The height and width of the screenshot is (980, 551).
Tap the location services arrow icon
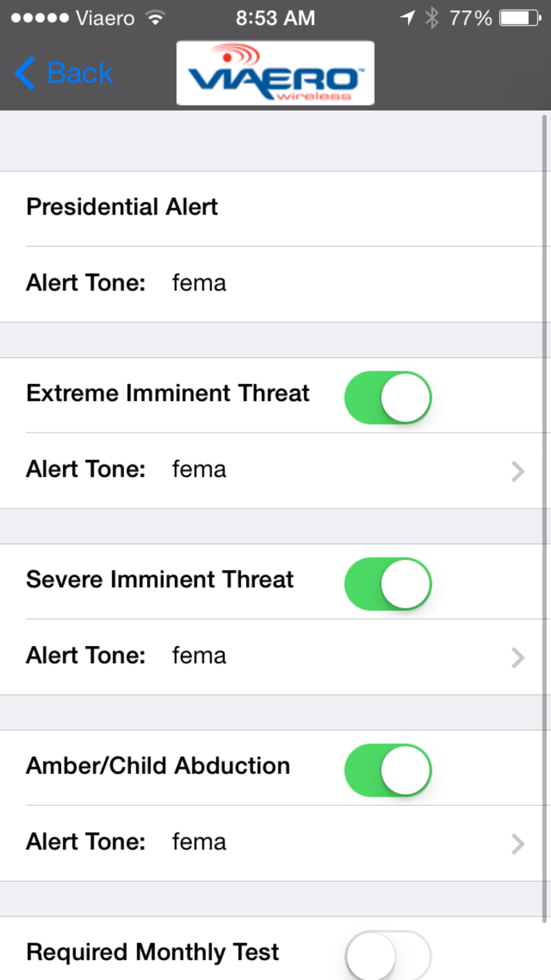click(407, 18)
